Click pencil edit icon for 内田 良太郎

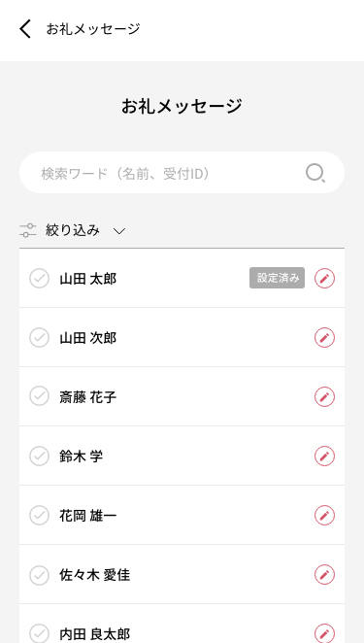[324, 633]
